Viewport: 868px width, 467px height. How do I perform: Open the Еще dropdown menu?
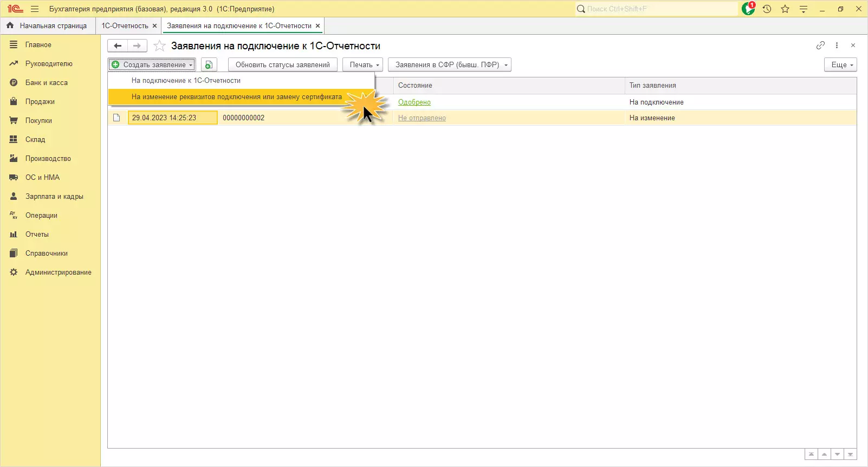pos(840,64)
